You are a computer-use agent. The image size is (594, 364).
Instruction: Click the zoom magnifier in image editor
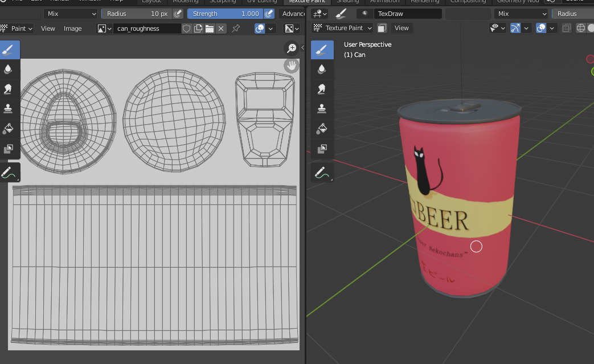tap(292, 49)
